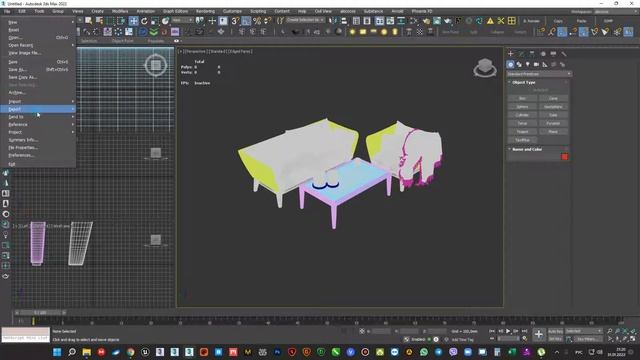Activate the Select and Scale tool
640x360 pixels.
tap(155, 20)
